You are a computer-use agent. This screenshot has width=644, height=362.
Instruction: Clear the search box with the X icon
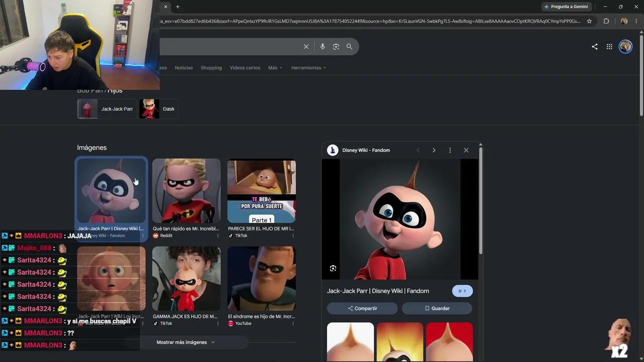pos(306,47)
